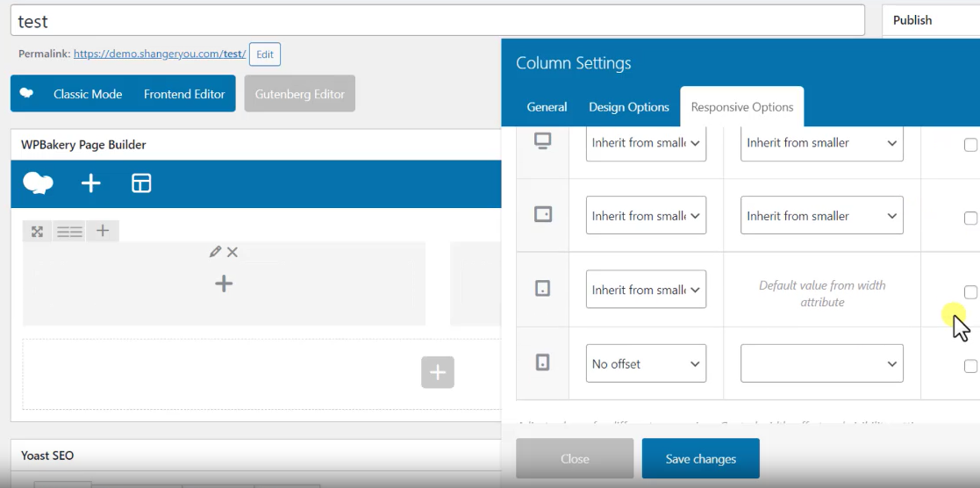Open portrait tablet offset dropdown
The height and width of the screenshot is (488, 980).
[647, 289]
